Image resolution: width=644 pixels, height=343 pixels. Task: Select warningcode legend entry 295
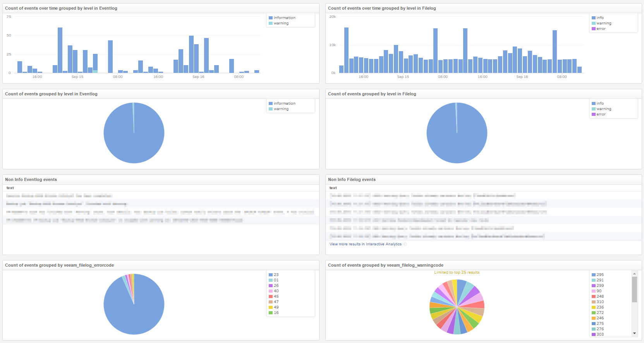point(598,275)
